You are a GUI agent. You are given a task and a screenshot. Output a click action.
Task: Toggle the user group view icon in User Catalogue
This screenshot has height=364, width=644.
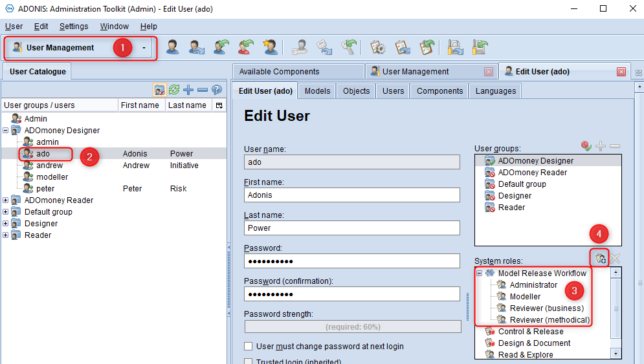coord(159,89)
